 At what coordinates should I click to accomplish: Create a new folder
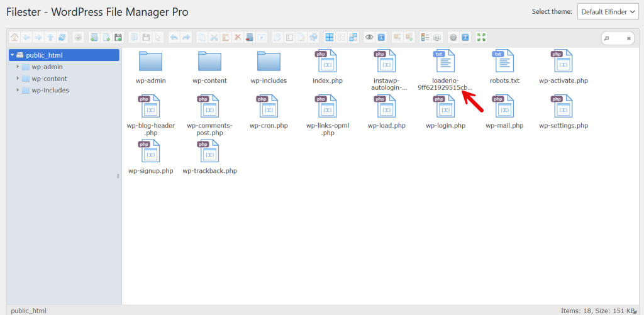point(94,37)
